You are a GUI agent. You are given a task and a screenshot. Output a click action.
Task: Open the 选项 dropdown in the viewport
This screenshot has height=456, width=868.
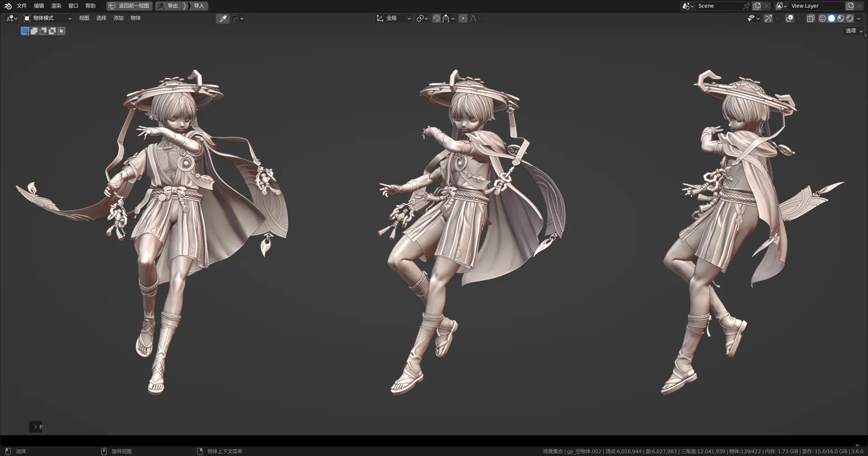tap(853, 31)
